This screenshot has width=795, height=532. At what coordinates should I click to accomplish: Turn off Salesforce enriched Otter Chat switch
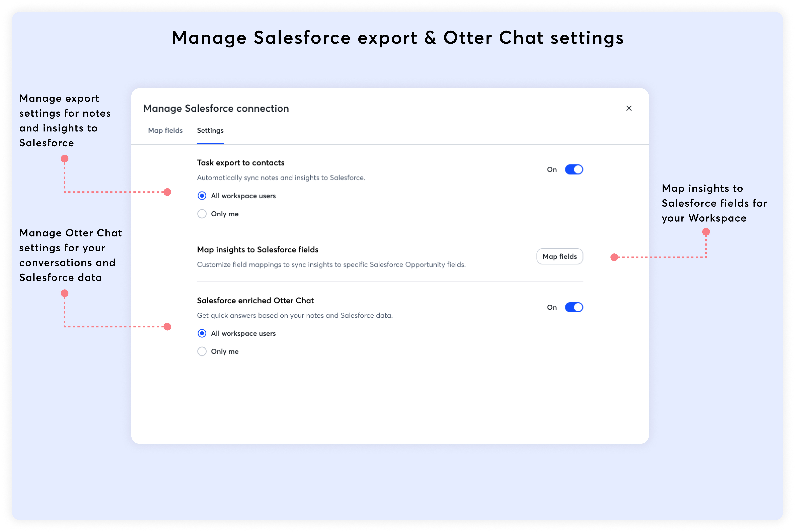(574, 307)
